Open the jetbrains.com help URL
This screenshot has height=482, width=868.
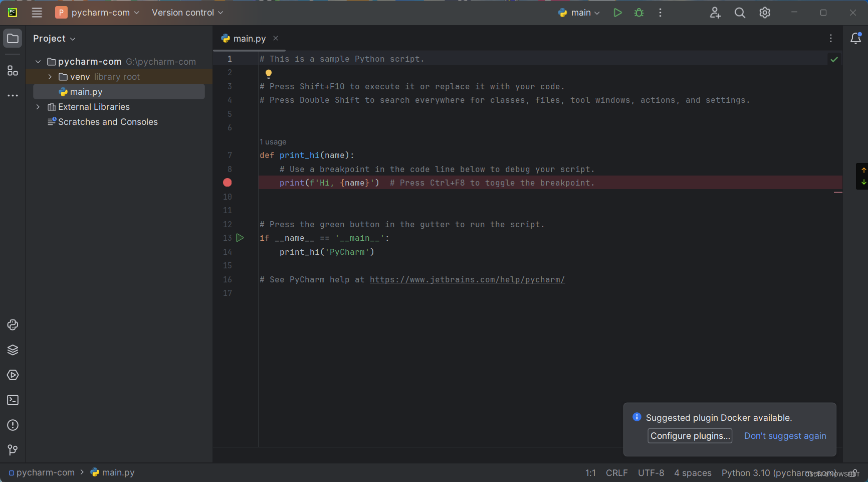pos(467,280)
